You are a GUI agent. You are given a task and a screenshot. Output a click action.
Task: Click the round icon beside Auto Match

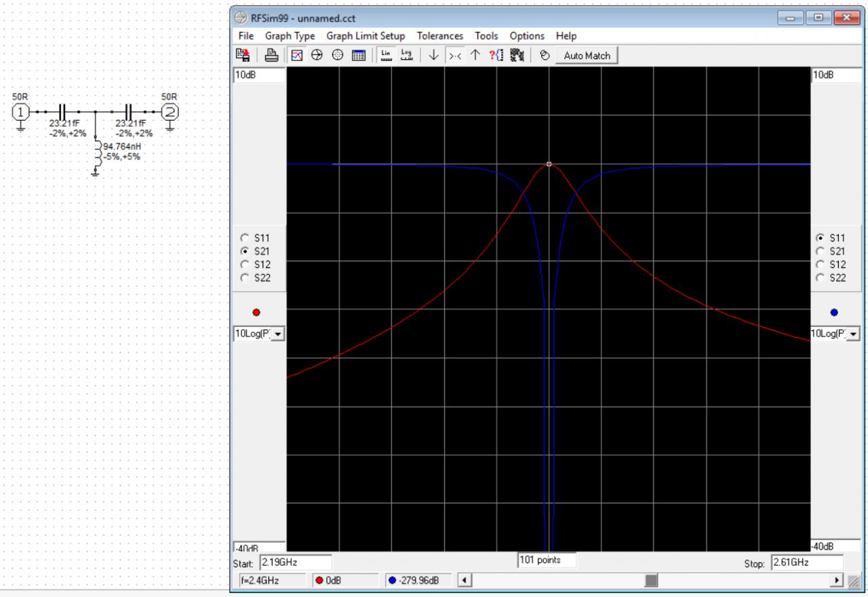(544, 56)
